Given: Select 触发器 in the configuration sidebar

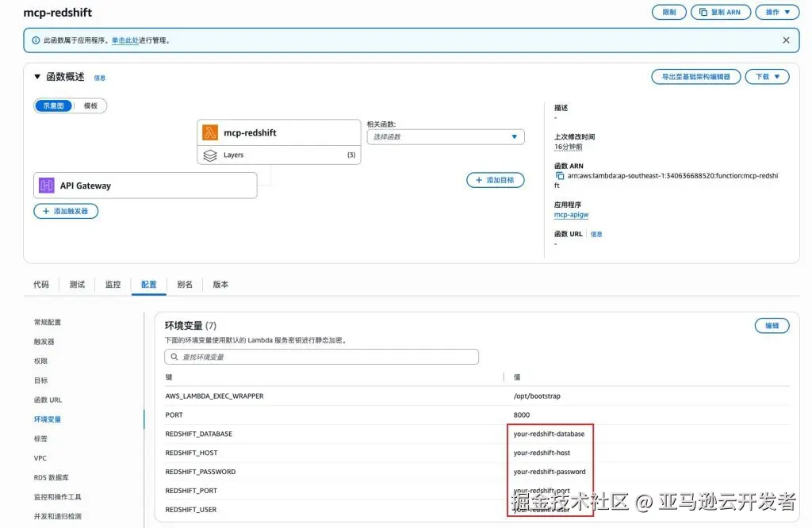Looking at the screenshot, I should click(44, 342).
